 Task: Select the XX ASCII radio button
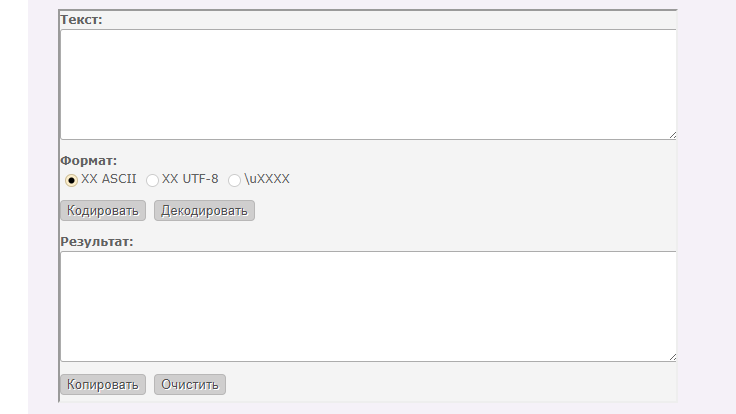click(x=71, y=180)
